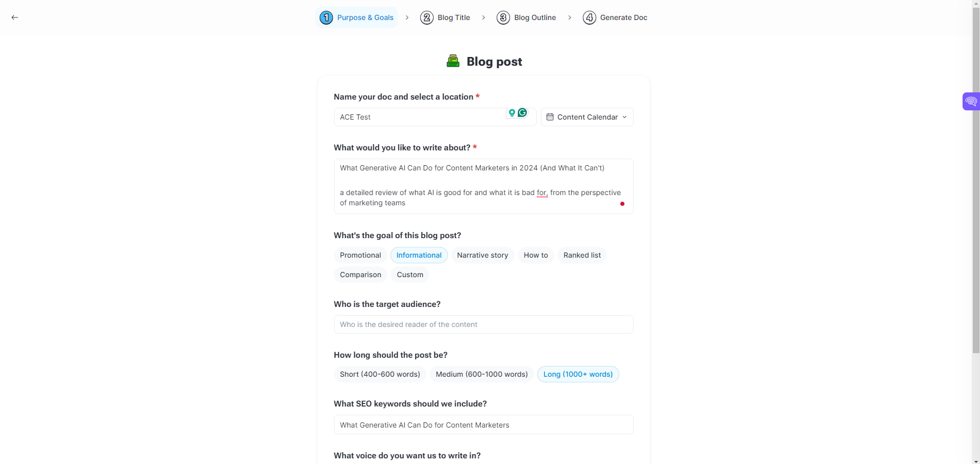Click the green suggestion lightbulb icon
Screen dimensions: 980x464
point(512,112)
